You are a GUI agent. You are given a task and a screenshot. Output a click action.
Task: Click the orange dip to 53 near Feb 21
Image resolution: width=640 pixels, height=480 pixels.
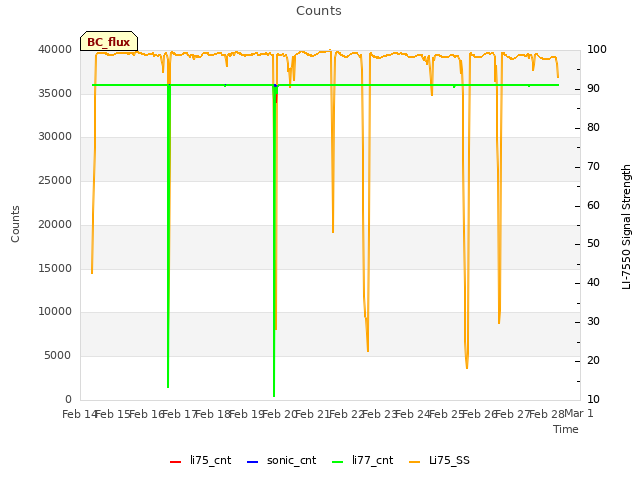(x=333, y=229)
